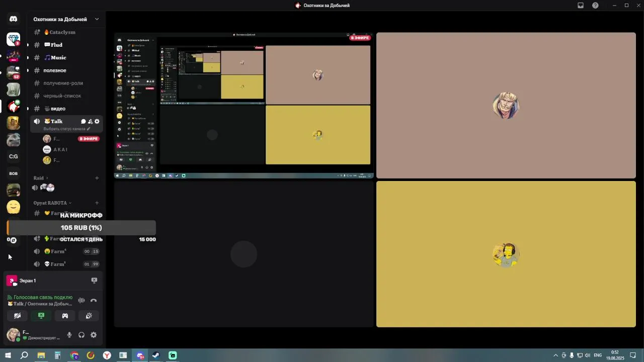This screenshot has height=362, width=644.
Task: Toggle screen share button
Action: [x=41, y=316]
